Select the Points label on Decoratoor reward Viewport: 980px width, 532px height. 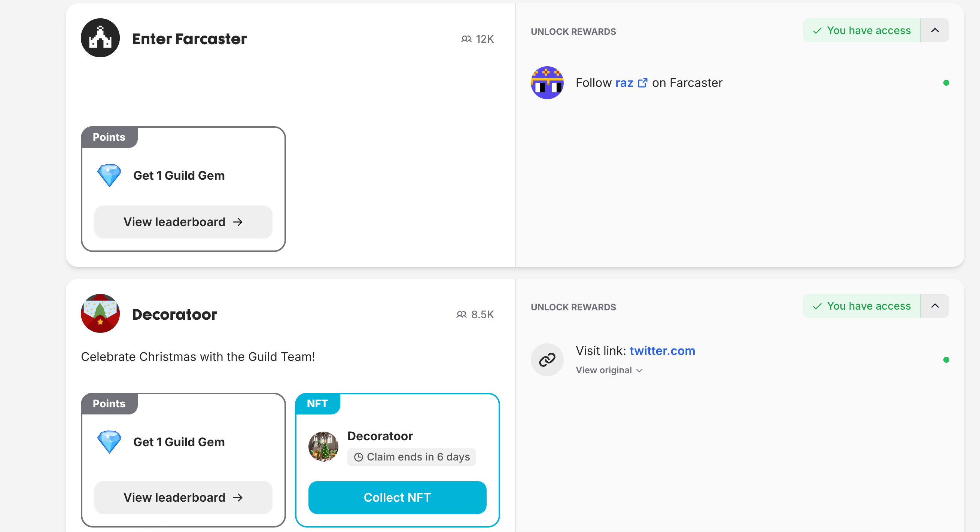point(109,403)
